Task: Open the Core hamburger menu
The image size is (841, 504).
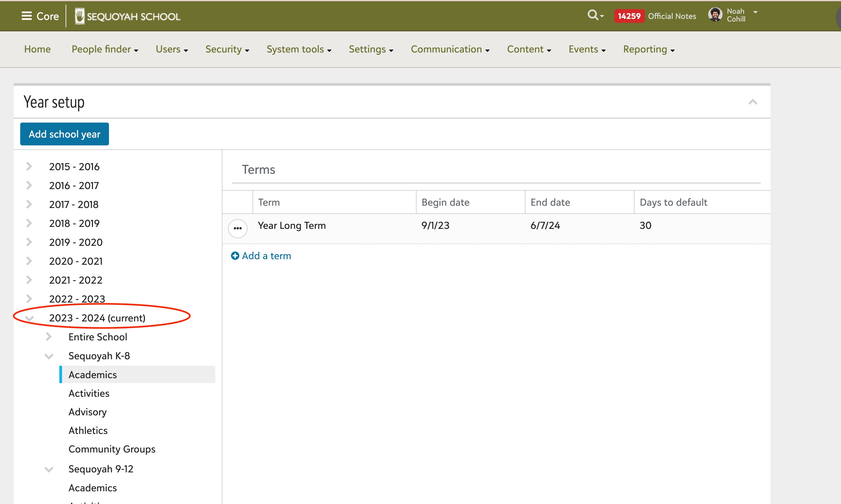Action: (26, 16)
